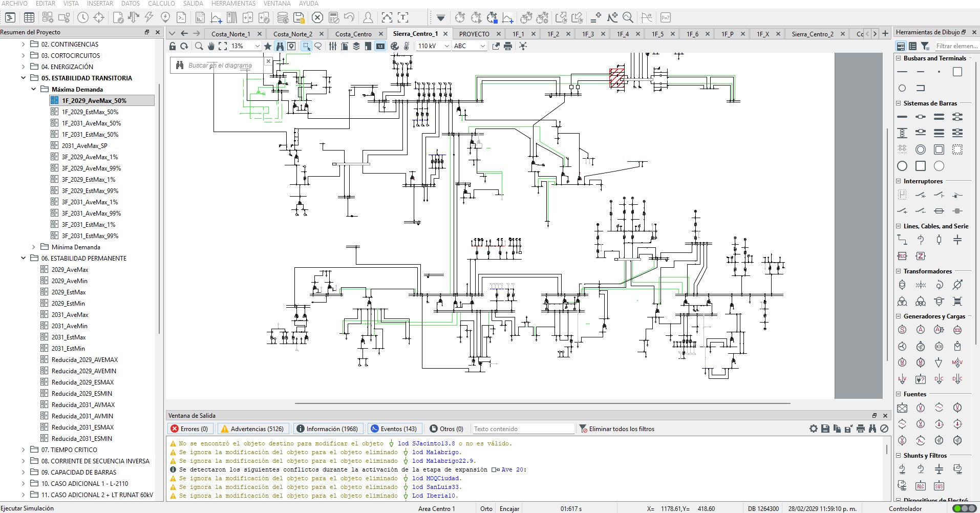This screenshot has width=980, height=513.
Task: Click the undo arrow in main toolbar
Action: (349, 17)
